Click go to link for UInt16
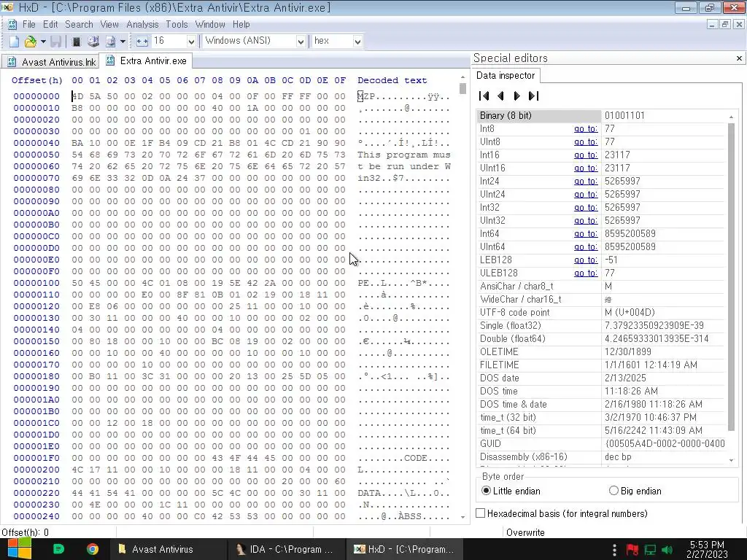 pos(586,168)
